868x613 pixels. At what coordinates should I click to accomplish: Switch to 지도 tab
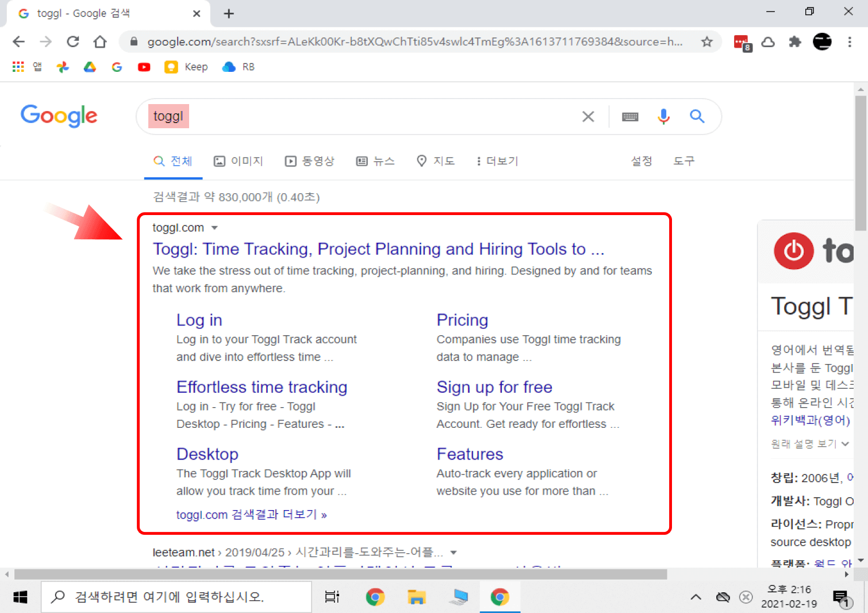(x=436, y=161)
